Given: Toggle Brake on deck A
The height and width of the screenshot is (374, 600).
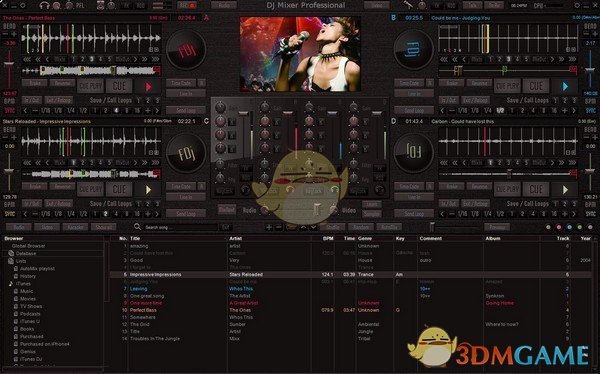Looking at the screenshot, I should tap(35, 83).
